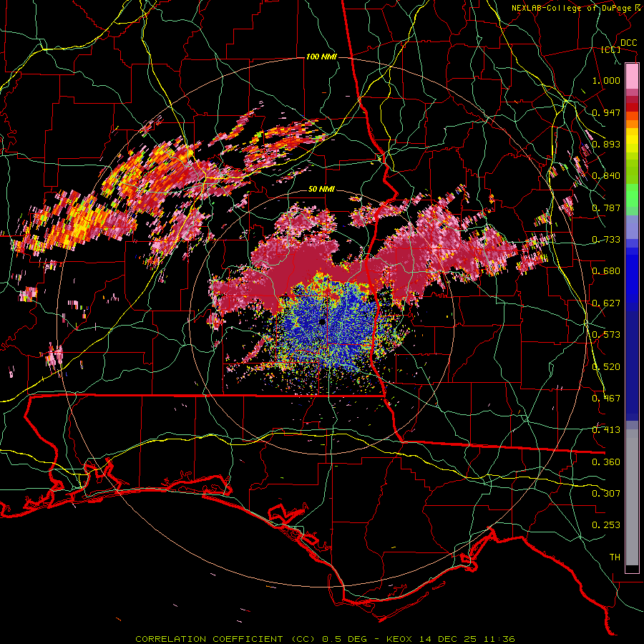This screenshot has width=644, height=644.
Task: Click the gray lower segment of the color bar
Action: pyautogui.click(x=632, y=497)
